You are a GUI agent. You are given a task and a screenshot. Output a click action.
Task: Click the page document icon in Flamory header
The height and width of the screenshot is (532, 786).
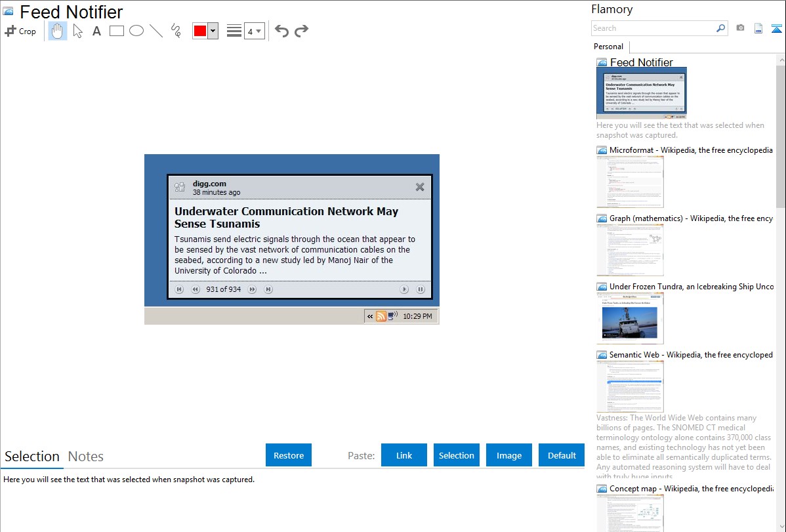click(758, 28)
